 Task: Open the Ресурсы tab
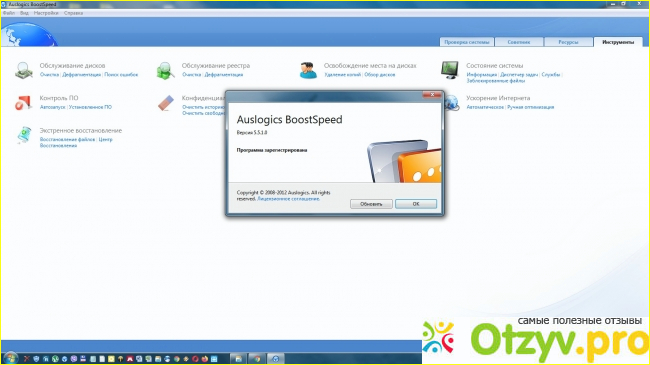click(568, 42)
